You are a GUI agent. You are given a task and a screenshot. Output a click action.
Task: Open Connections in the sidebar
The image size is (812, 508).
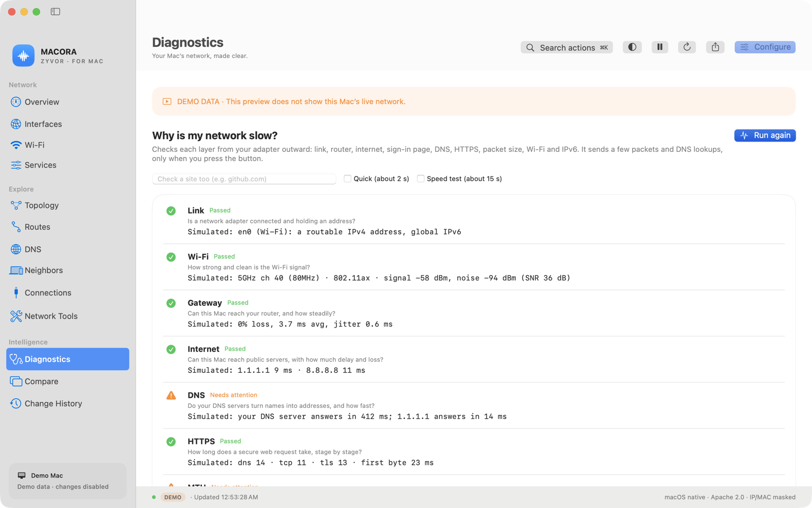[x=67, y=293]
